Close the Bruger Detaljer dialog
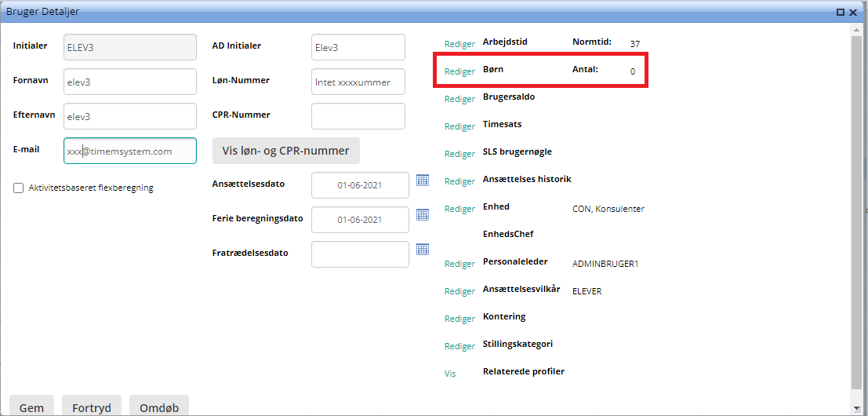Image resolution: width=868 pixels, height=416 pixels. [x=853, y=12]
